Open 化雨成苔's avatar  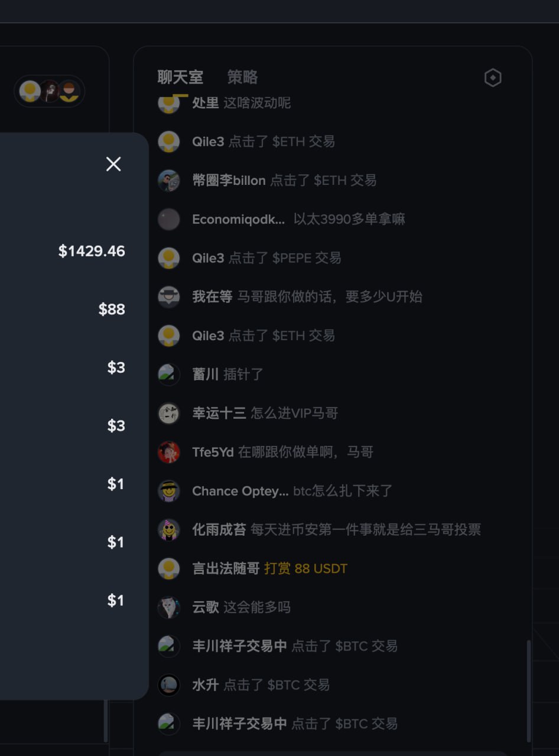pos(169,530)
